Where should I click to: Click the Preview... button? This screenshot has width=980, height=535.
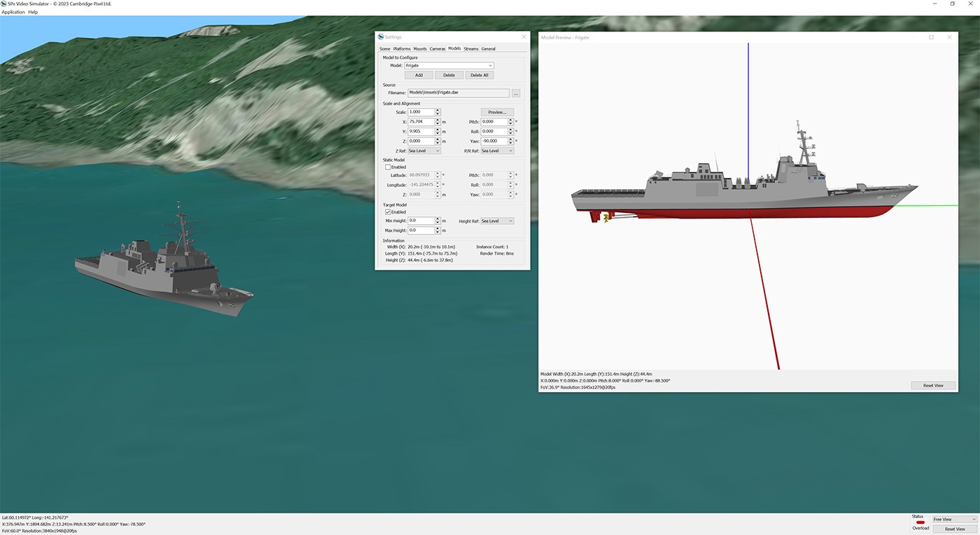pos(498,111)
